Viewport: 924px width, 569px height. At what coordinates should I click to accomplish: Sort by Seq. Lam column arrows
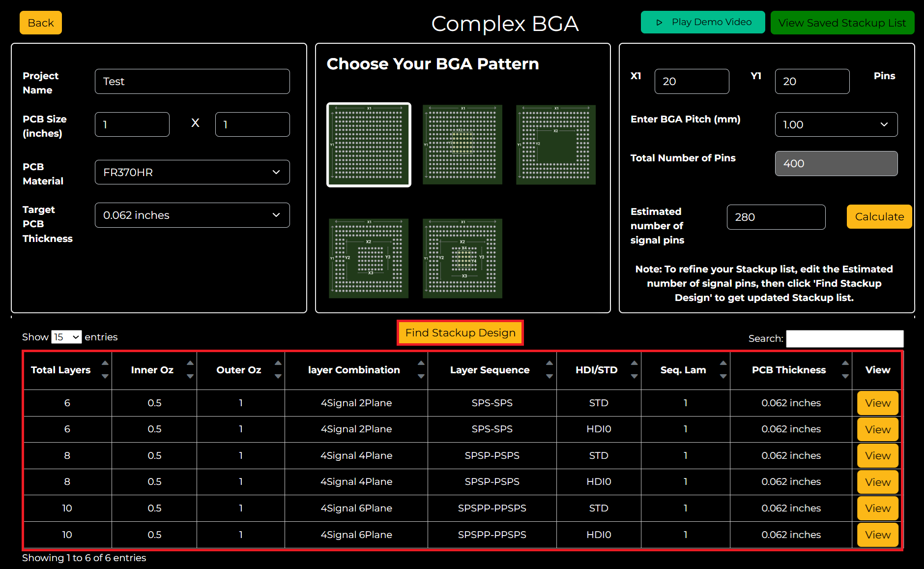[723, 369]
